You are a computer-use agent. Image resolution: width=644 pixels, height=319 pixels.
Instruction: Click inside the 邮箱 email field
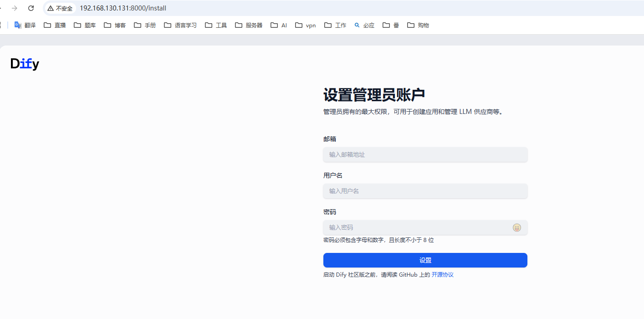(425, 154)
